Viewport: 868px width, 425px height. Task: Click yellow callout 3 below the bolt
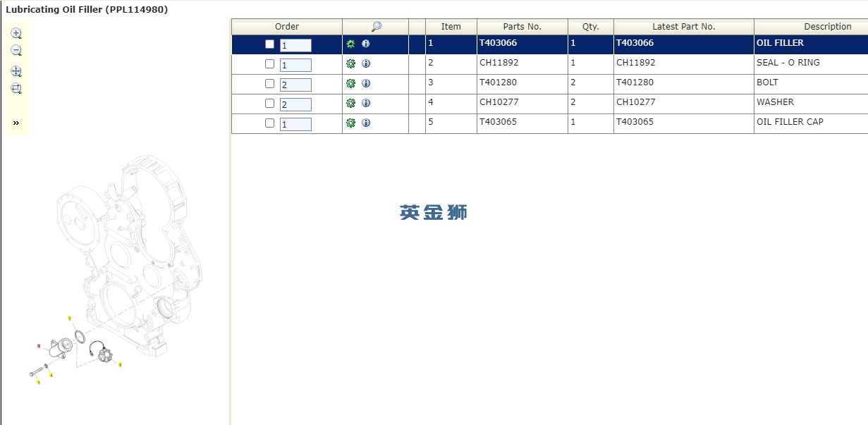[38, 382]
